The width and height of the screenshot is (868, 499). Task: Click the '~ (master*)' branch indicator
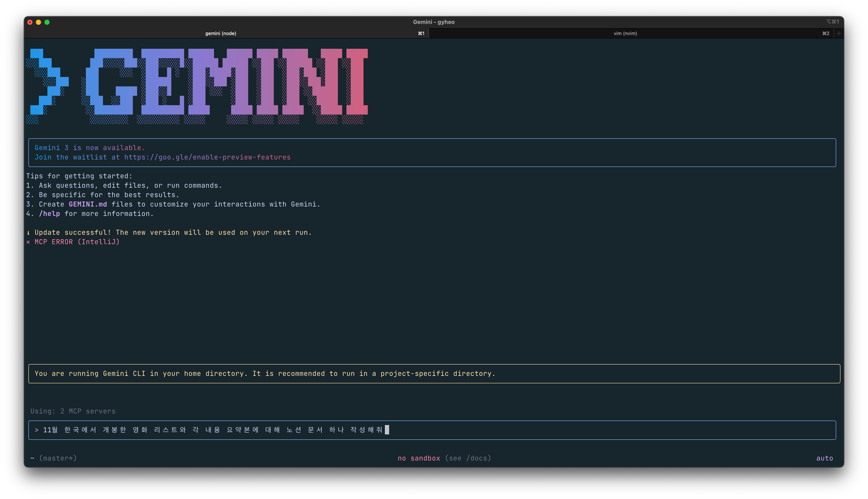(x=53, y=458)
